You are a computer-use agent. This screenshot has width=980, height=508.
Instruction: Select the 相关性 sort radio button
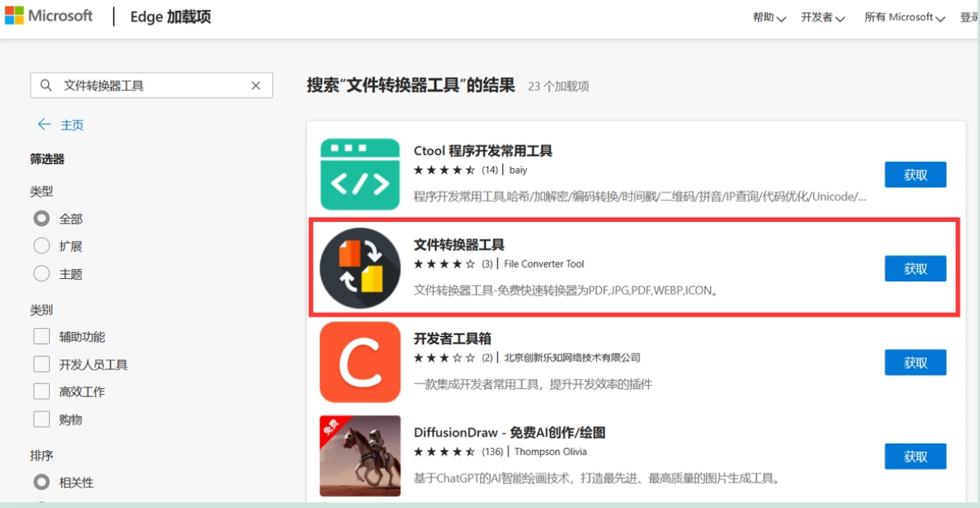[x=42, y=482]
